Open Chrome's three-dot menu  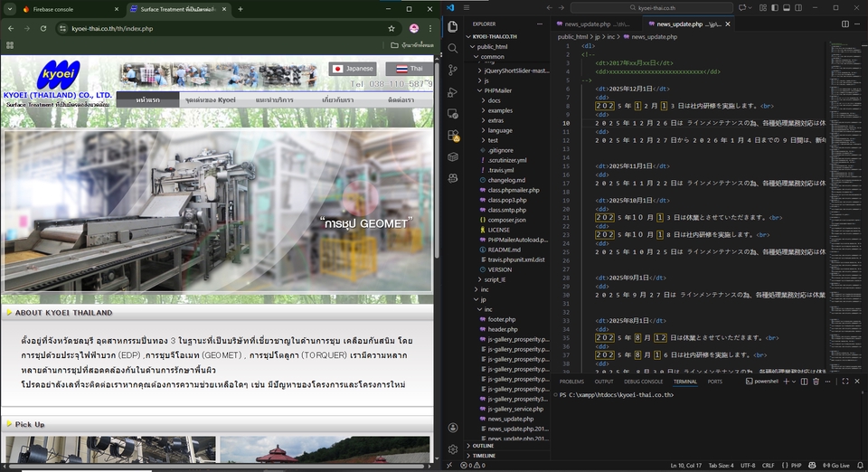click(x=430, y=28)
